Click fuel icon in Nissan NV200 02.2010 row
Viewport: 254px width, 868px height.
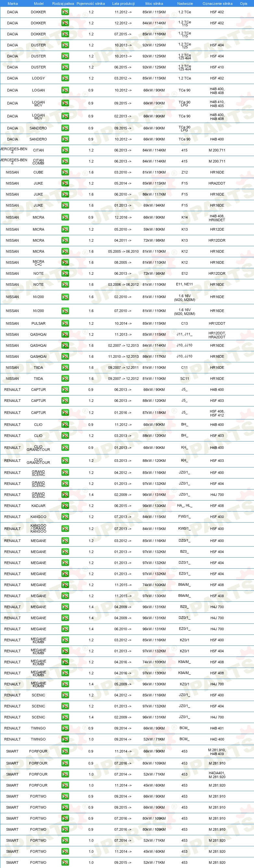[x=65, y=297]
